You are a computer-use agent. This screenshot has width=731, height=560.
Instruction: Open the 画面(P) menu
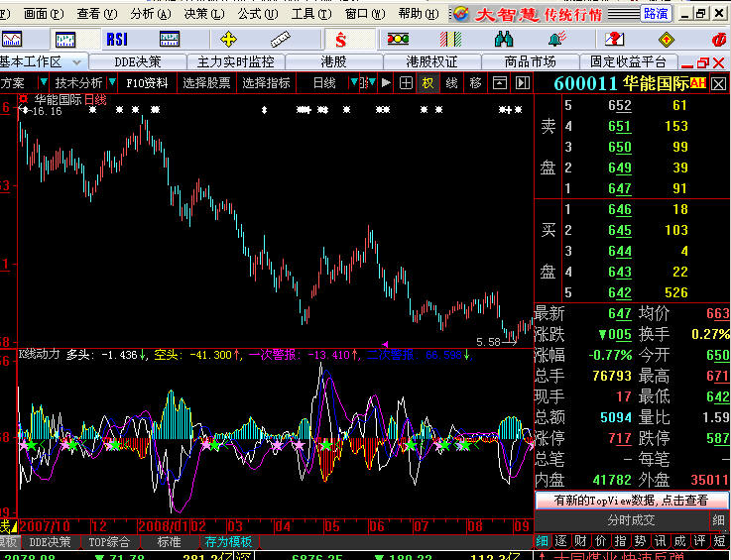(x=44, y=14)
